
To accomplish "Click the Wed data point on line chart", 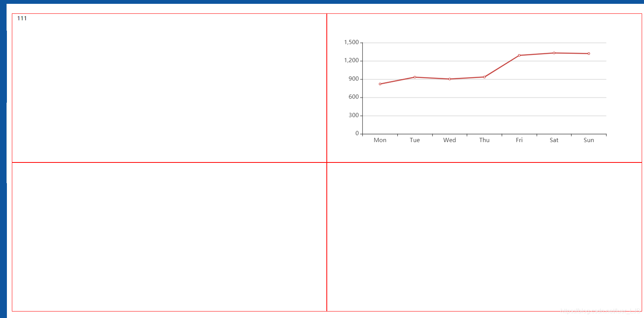I will [450, 79].
